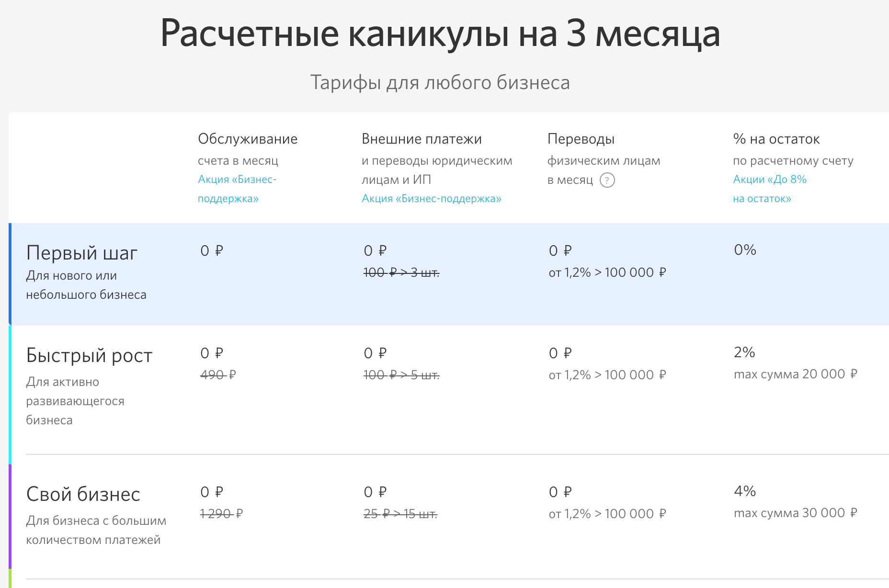Image resolution: width=889 pixels, height=588 pixels.
Task: Click the question mark help icon
Action: 607,180
